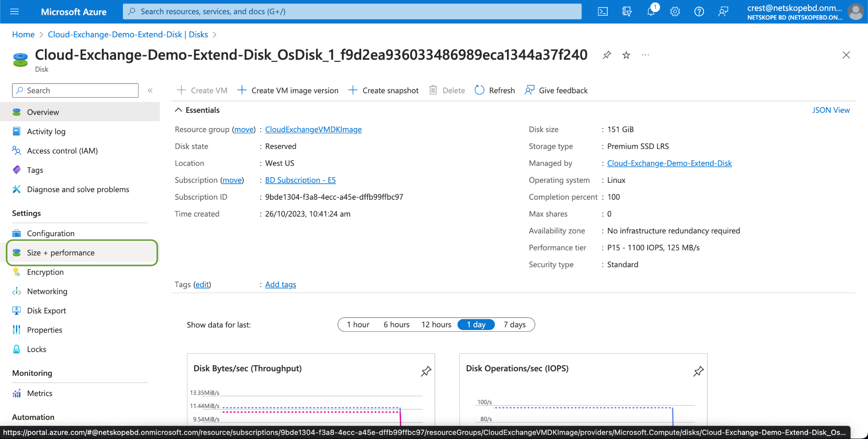Open more options ellipsis beside title

[x=645, y=55]
